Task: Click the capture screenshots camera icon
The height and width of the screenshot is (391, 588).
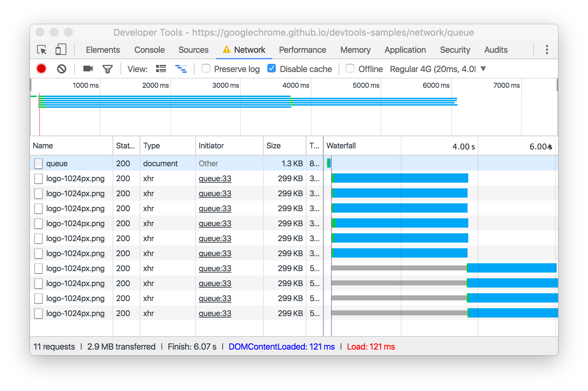Action: (x=88, y=68)
